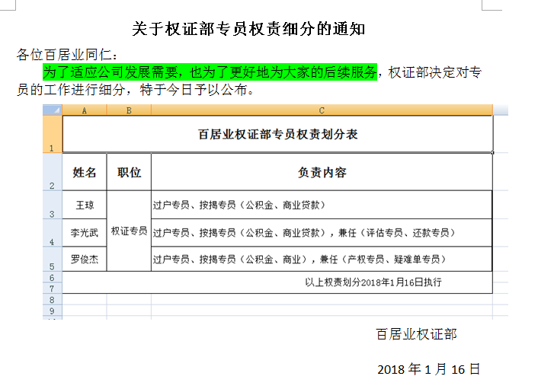Select the cell containing 王琼
This screenshot has width=554, height=392.
(x=84, y=206)
